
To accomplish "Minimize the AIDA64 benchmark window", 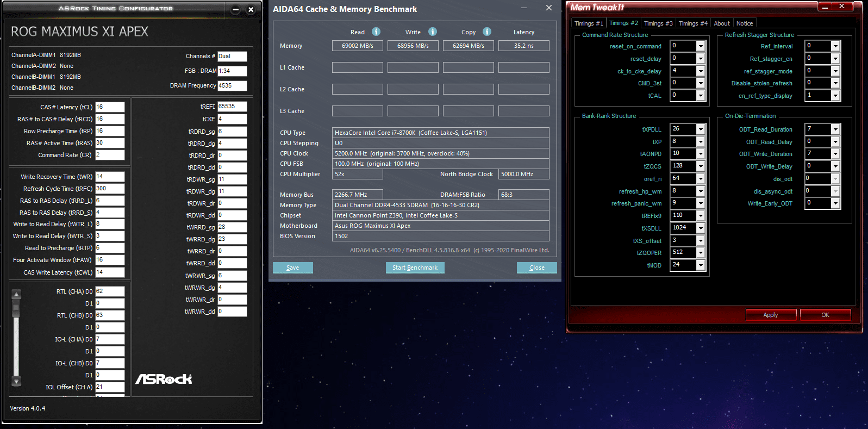I will [x=524, y=8].
